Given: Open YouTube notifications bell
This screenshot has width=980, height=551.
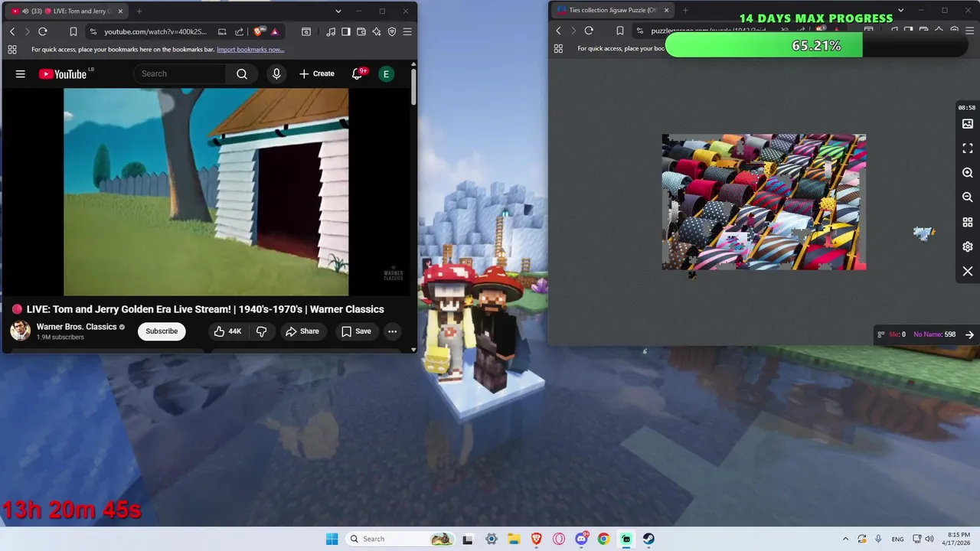Looking at the screenshot, I should point(357,73).
